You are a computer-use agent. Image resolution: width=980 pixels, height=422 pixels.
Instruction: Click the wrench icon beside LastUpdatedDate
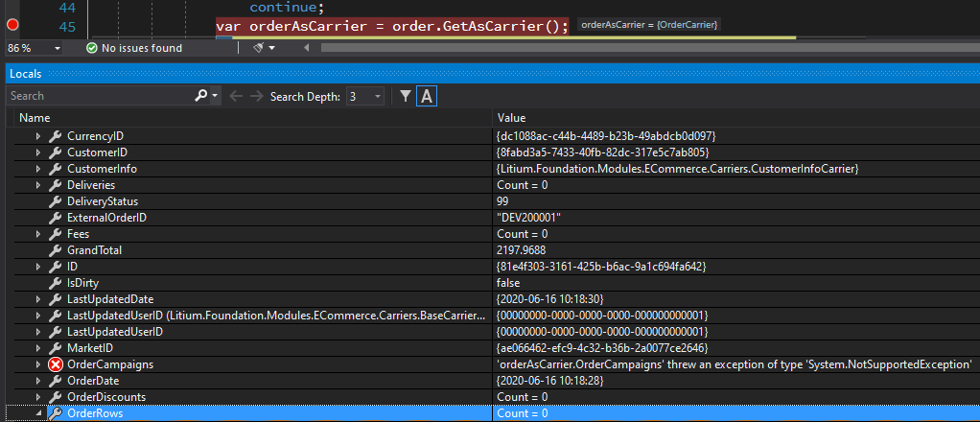click(55, 299)
